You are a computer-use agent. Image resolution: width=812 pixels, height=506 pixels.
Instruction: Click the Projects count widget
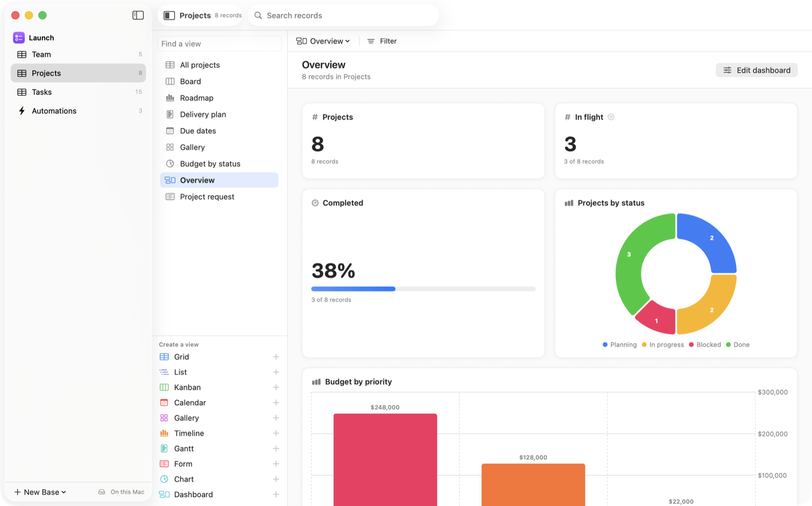click(x=423, y=141)
